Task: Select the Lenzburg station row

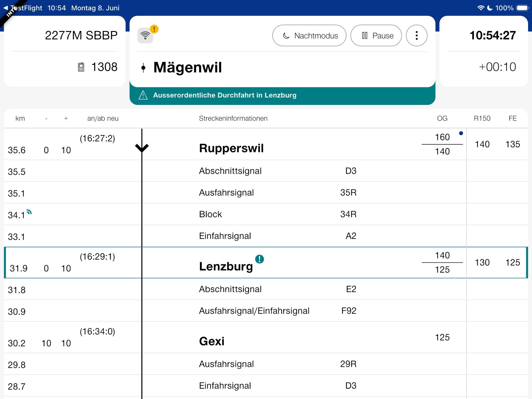Action: 266,262
